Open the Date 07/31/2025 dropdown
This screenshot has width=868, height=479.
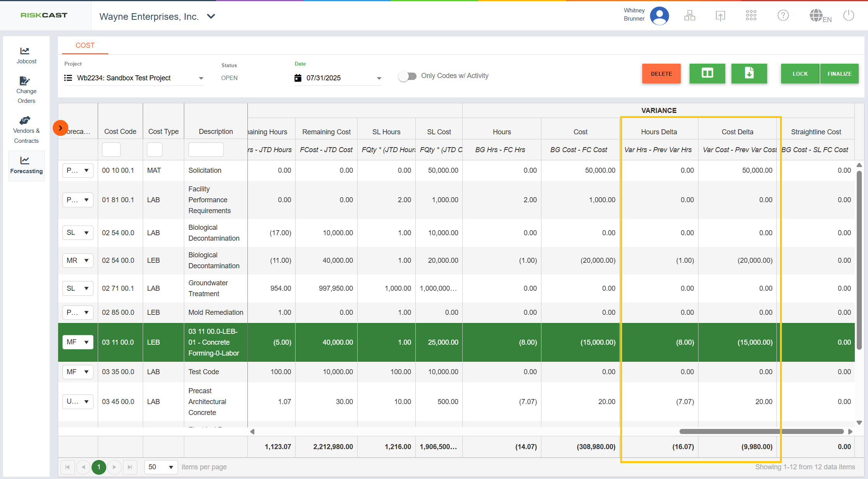click(379, 78)
